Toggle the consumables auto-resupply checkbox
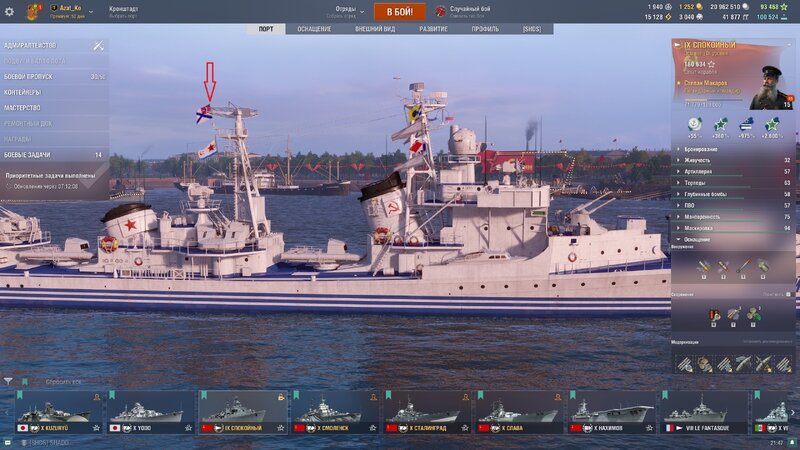Image resolution: width=800 pixels, height=450 pixels. click(x=788, y=294)
